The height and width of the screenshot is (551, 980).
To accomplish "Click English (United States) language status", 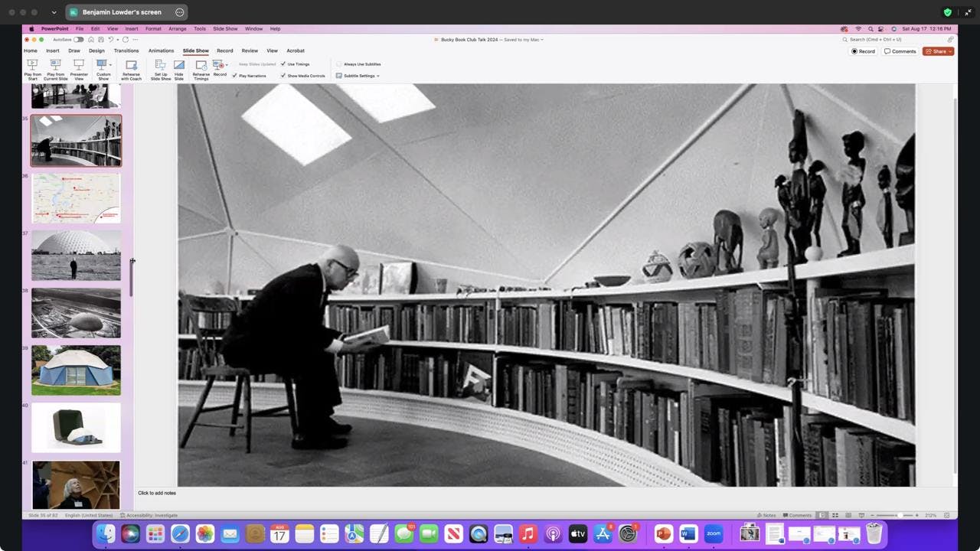I will point(89,515).
